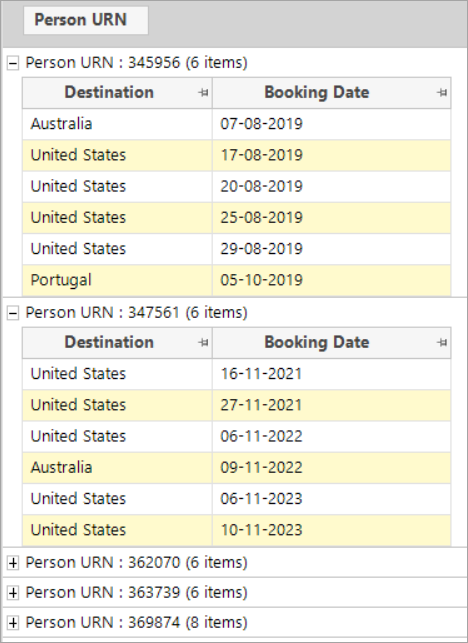Select the United States row dated 29-08-2019
The height and width of the screenshot is (643, 468).
click(x=237, y=249)
